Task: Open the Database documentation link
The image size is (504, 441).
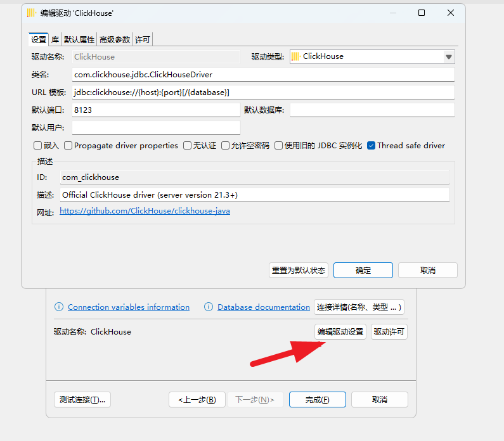Action: click(264, 307)
